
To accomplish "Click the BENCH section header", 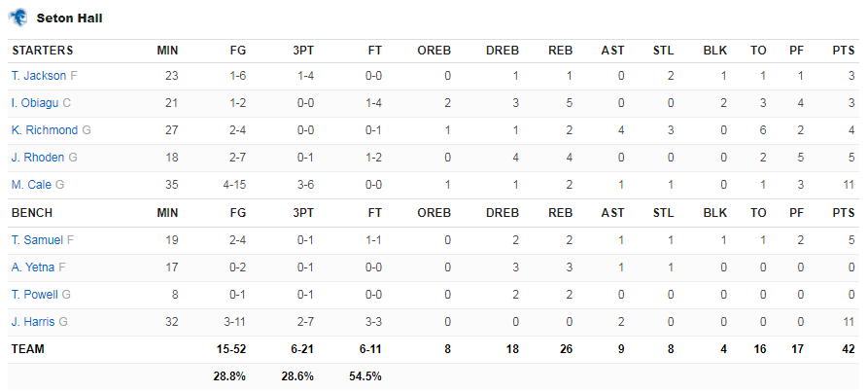I will 32,213.
